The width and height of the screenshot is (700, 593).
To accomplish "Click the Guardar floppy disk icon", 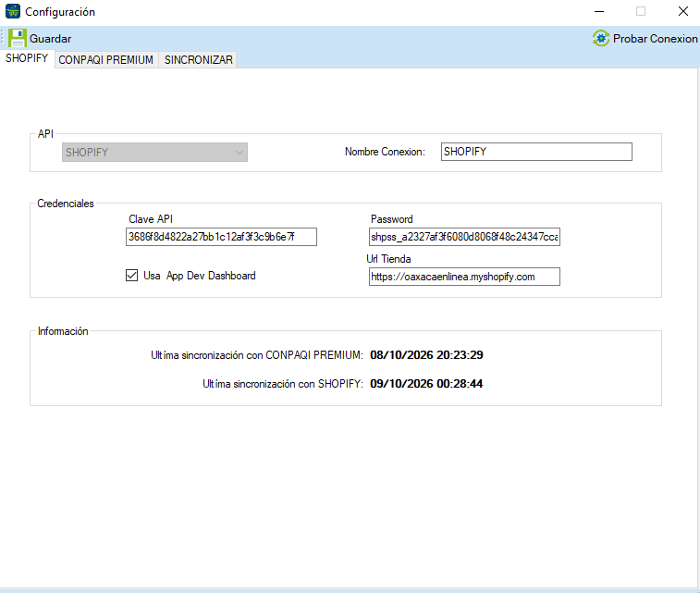I will [17, 39].
